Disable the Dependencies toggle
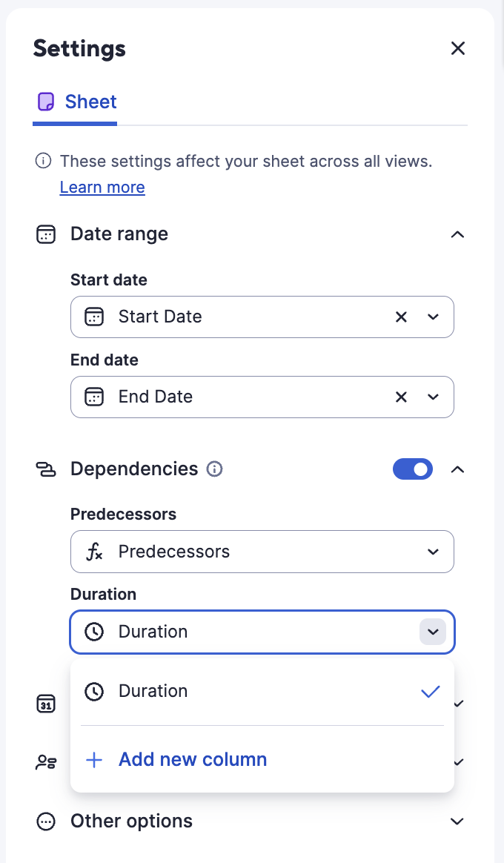Image resolution: width=504 pixels, height=863 pixels. pos(413,469)
